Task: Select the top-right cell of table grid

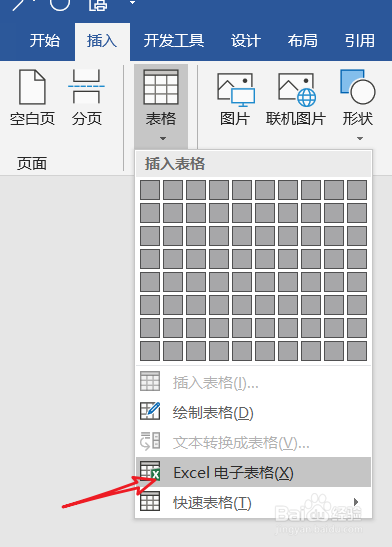Action: coord(357,190)
